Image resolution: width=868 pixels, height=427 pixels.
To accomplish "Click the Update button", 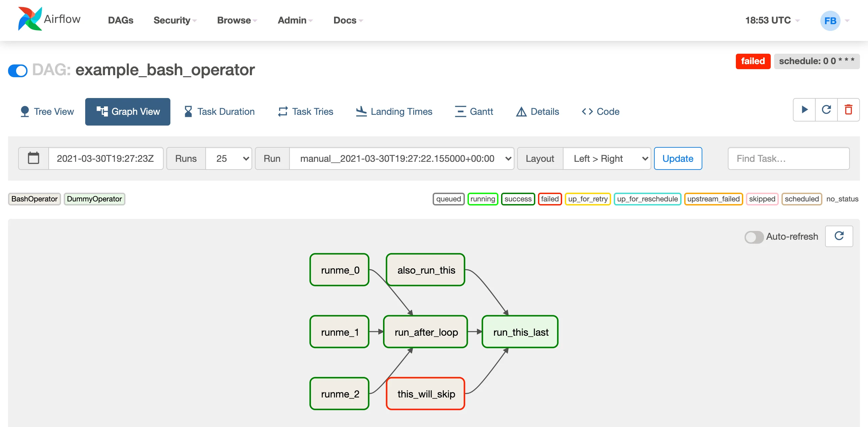I will (678, 158).
